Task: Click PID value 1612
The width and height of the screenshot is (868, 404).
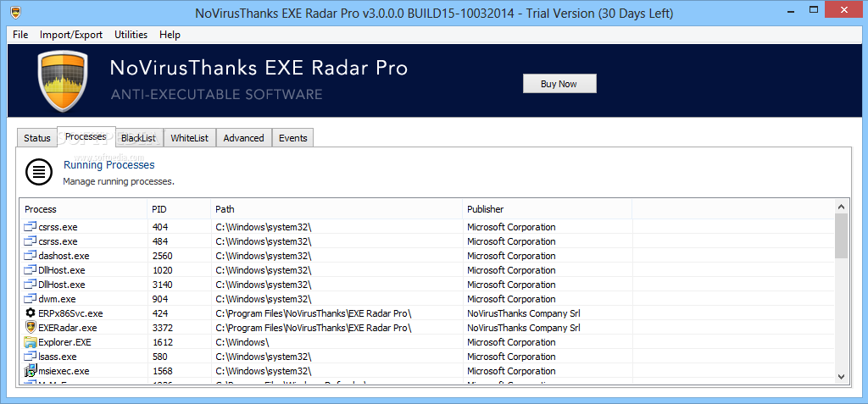Action: (x=162, y=342)
